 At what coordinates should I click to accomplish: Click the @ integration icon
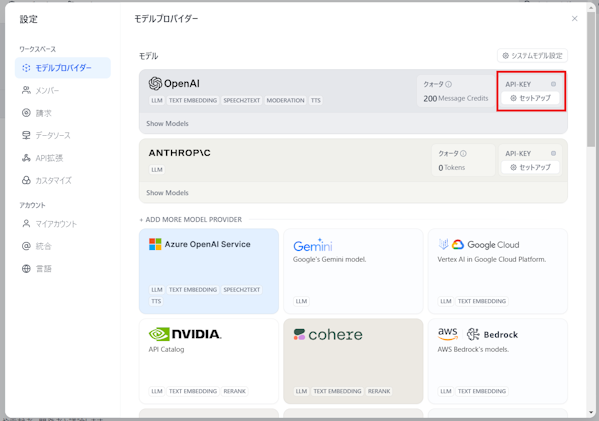(26, 246)
